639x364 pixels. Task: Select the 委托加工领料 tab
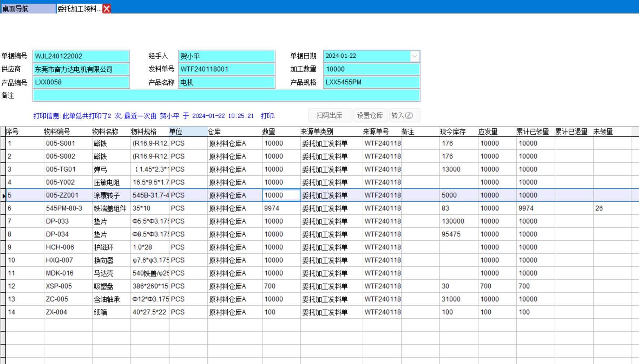(x=79, y=9)
